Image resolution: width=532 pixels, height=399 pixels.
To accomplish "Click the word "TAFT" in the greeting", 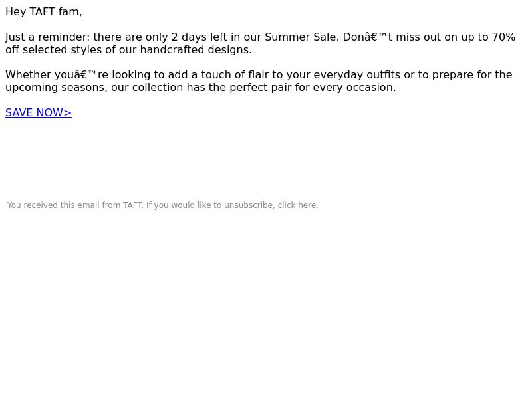I will coord(42,12).
